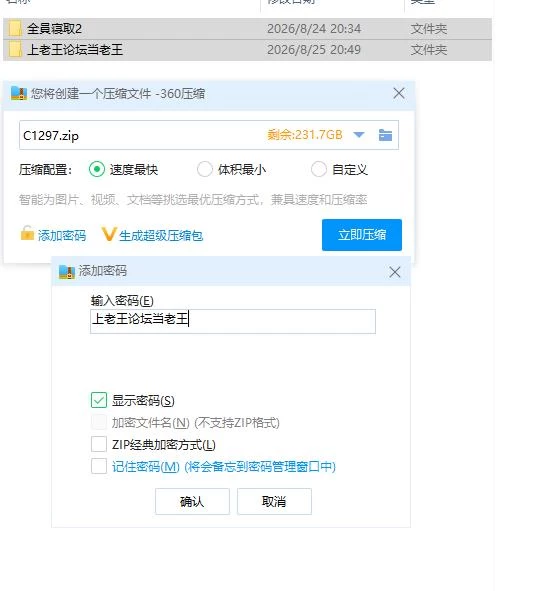Click the 立即压缩 button
Screen dimensions: 559x591
[362, 235]
